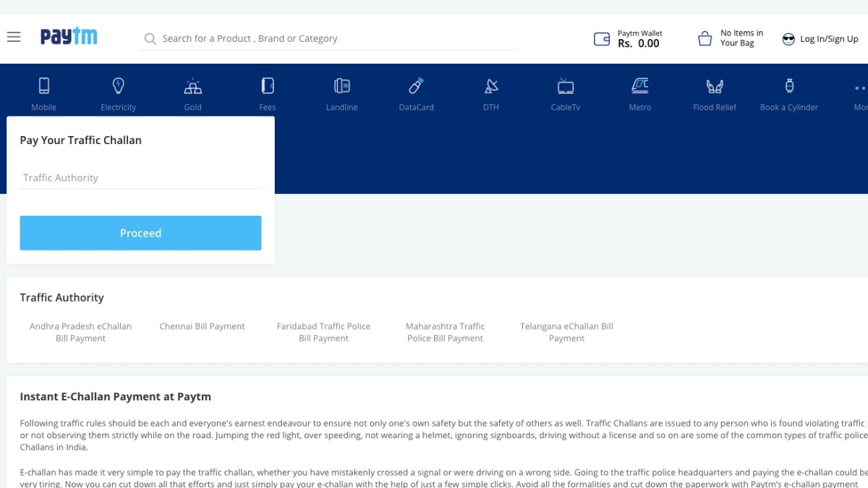Click the Rs. 0.00 wallet balance
This screenshot has width=868, height=488.
pos(639,43)
